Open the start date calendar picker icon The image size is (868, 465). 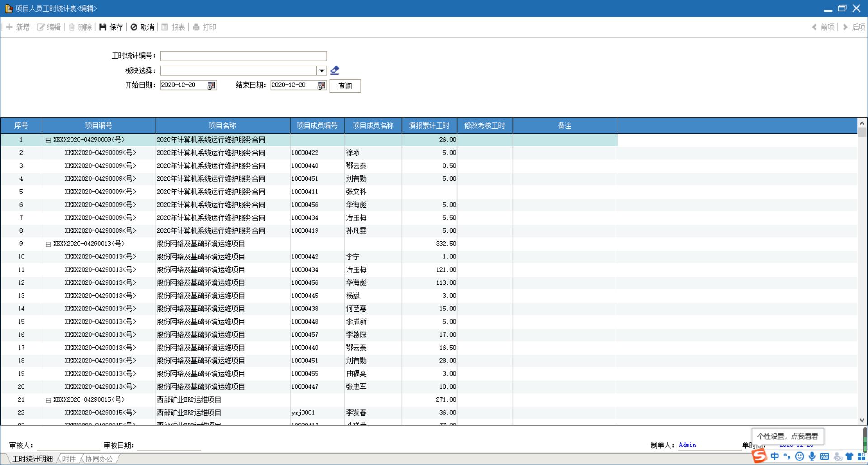(x=211, y=85)
